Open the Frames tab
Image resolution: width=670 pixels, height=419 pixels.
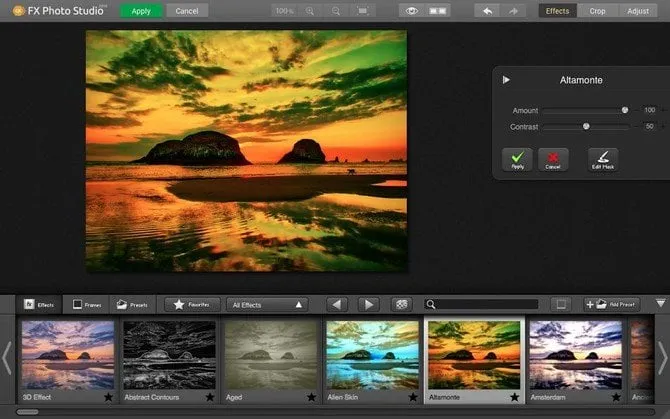tap(85, 304)
